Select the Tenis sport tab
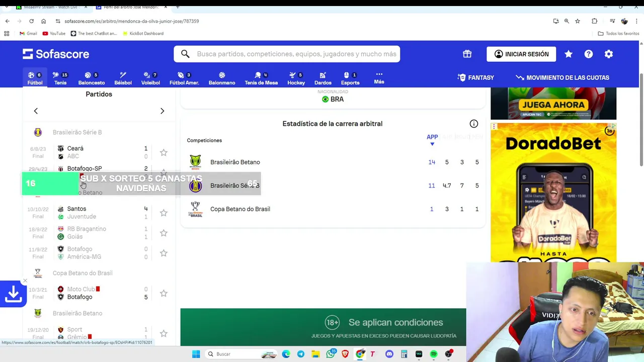 (60, 78)
